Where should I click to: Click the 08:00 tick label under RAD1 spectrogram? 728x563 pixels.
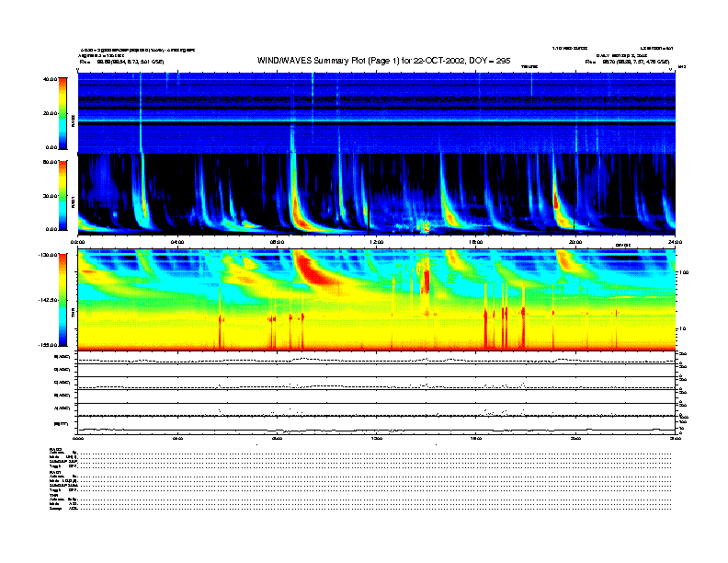tap(277, 242)
